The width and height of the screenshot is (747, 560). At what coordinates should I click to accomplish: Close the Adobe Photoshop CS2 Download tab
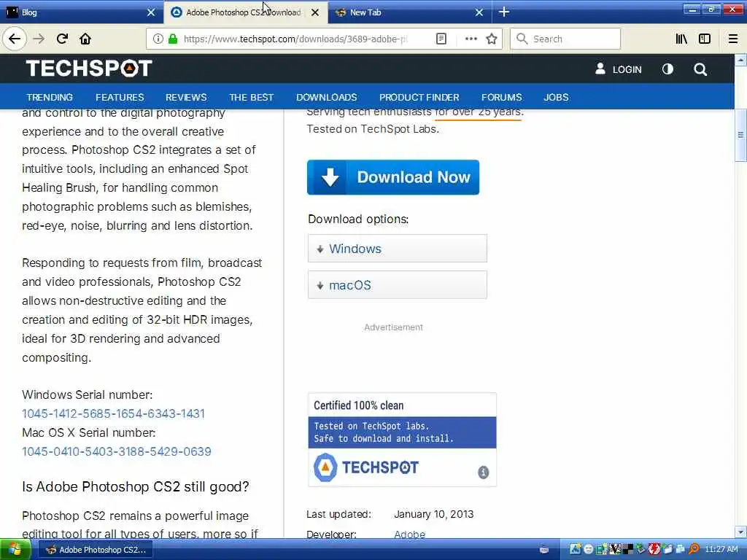coord(315,12)
